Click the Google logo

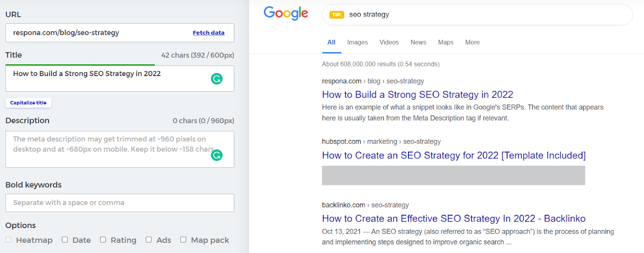286,13
